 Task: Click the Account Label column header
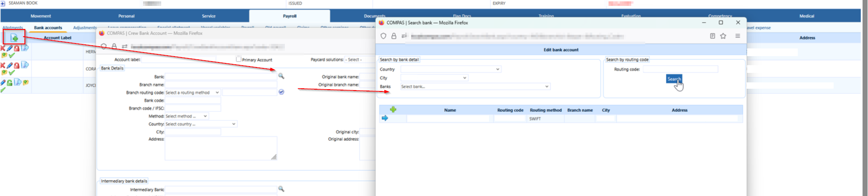point(58,38)
